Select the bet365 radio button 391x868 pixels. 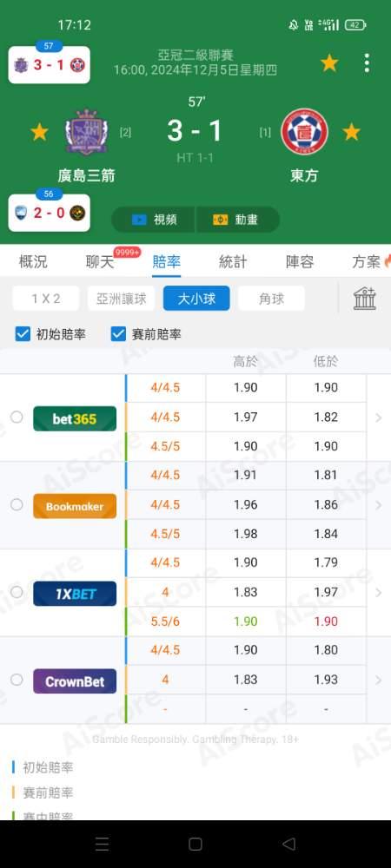point(17,418)
